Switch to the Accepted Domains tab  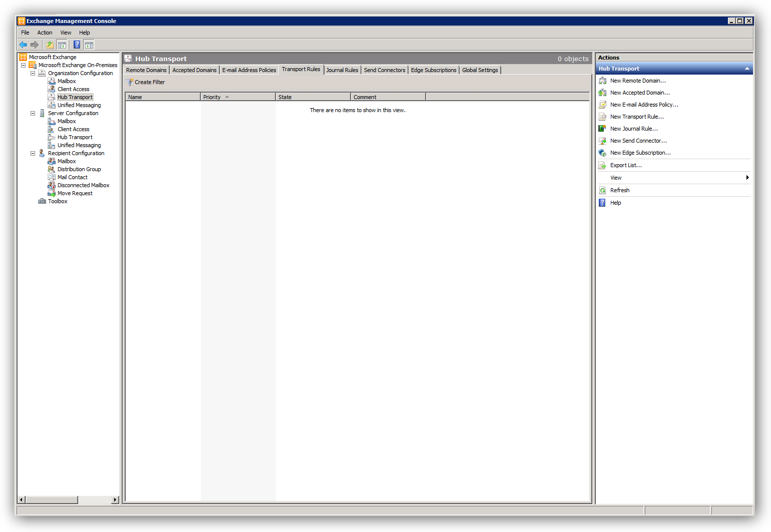tap(194, 70)
